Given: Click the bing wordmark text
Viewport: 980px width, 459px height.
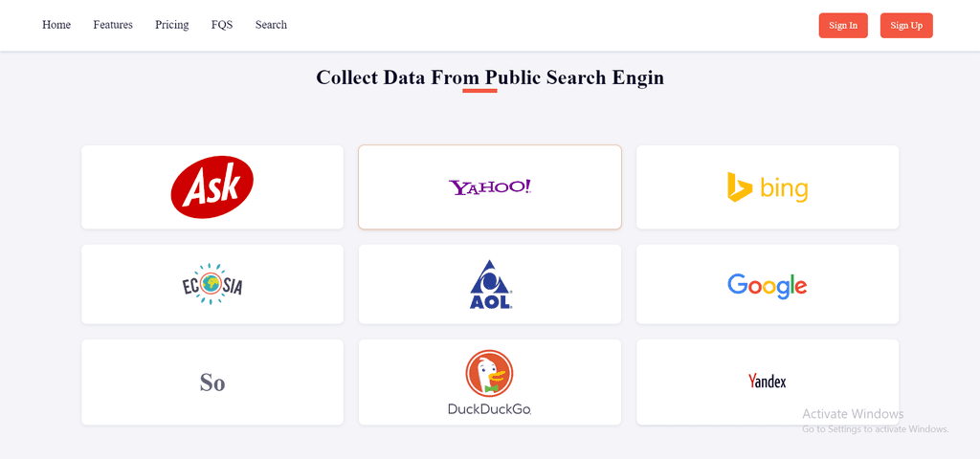Looking at the screenshot, I should [784, 189].
